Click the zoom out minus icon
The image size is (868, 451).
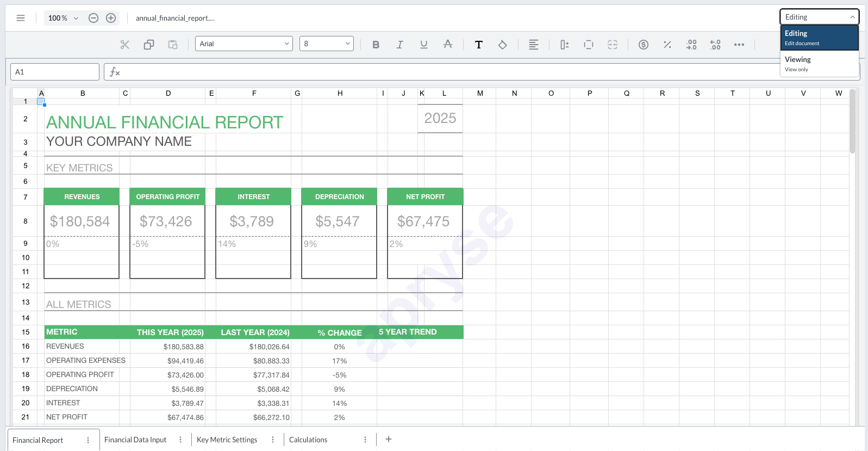[93, 18]
